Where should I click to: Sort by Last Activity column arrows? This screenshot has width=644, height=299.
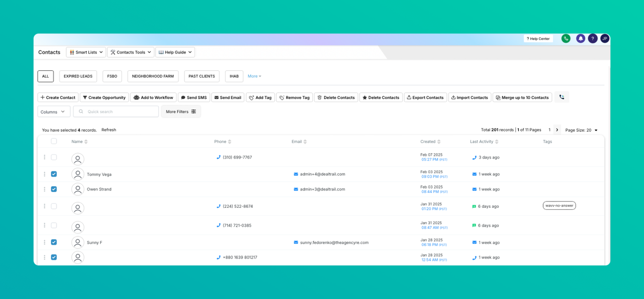point(497,142)
